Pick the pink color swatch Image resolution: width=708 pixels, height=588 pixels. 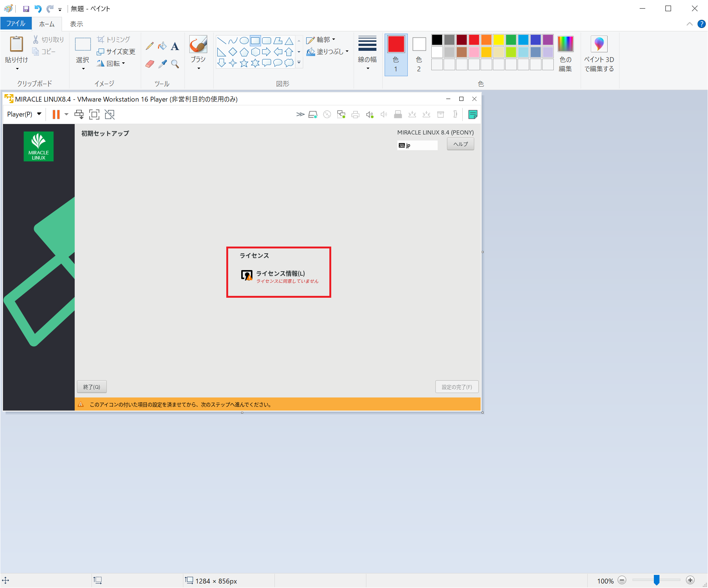(x=474, y=52)
